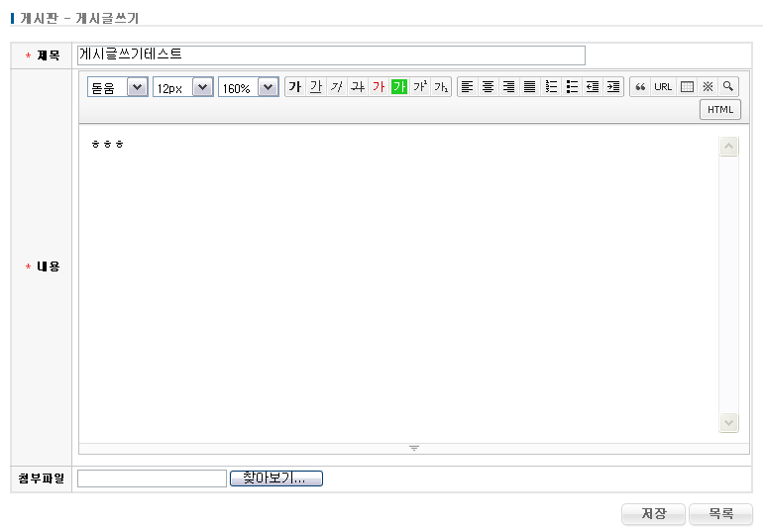Open the red font color picker

[378, 87]
